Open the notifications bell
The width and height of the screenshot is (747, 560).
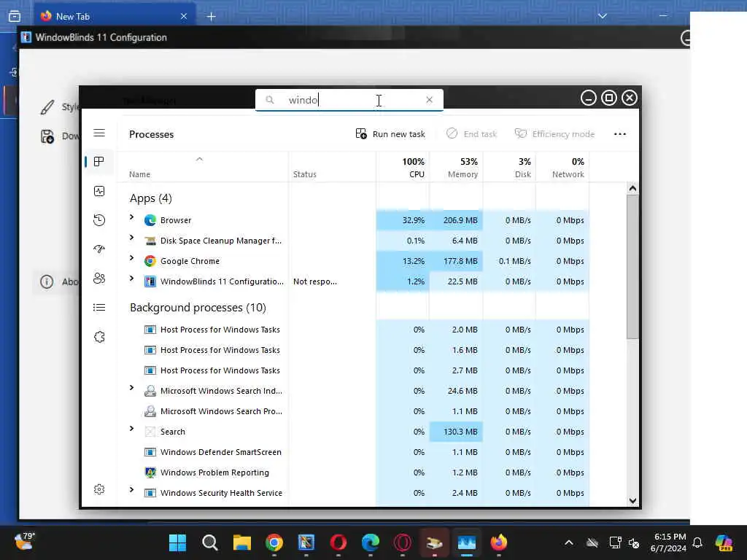coord(697,542)
